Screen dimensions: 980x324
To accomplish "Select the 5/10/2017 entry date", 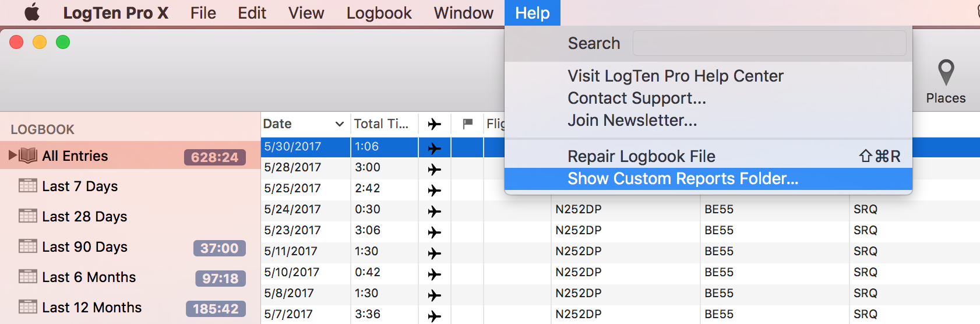I will click(291, 272).
